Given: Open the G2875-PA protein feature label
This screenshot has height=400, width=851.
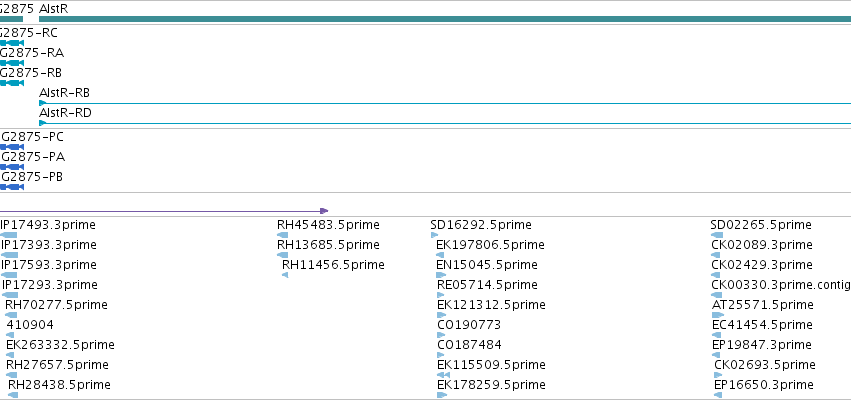Looking at the screenshot, I should pyautogui.click(x=33, y=157).
